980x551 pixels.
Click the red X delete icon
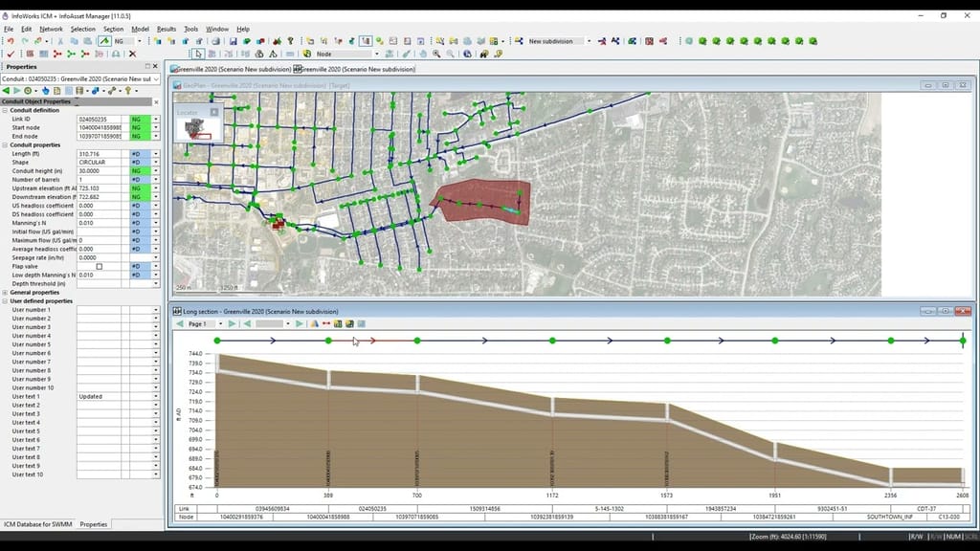(132, 55)
